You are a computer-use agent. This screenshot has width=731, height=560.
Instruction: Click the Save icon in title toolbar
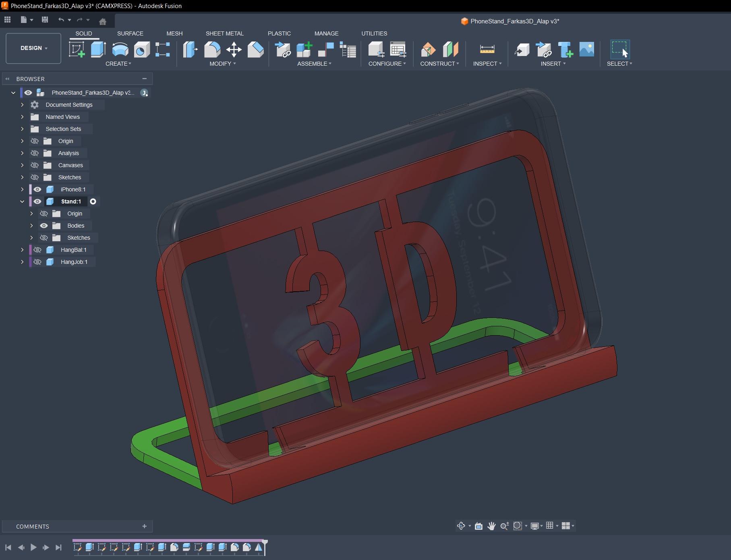pyautogui.click(x=45, y=20)
